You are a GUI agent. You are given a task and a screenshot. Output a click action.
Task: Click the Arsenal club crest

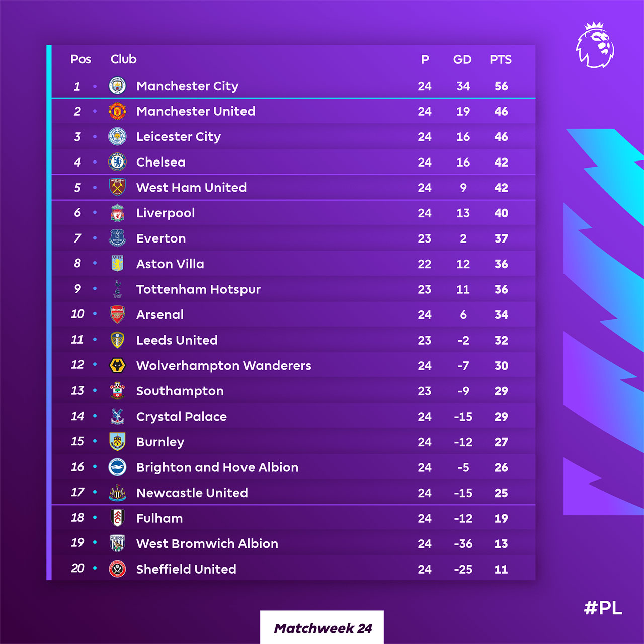tap(117, 315)
